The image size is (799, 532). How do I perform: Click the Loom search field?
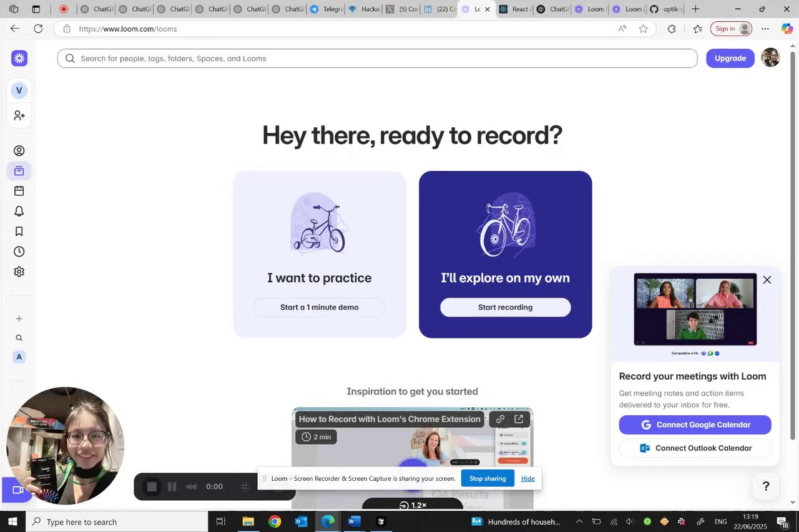(377, 58)
